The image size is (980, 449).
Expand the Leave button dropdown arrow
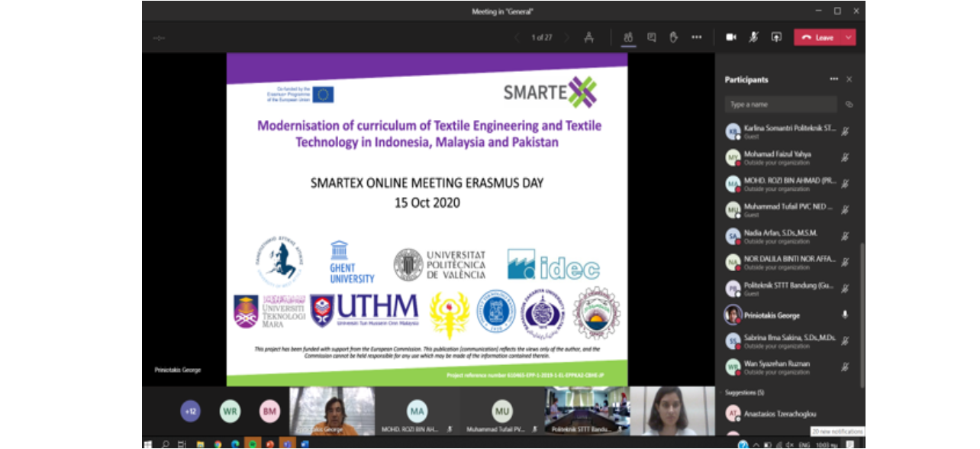coord(849,37)
